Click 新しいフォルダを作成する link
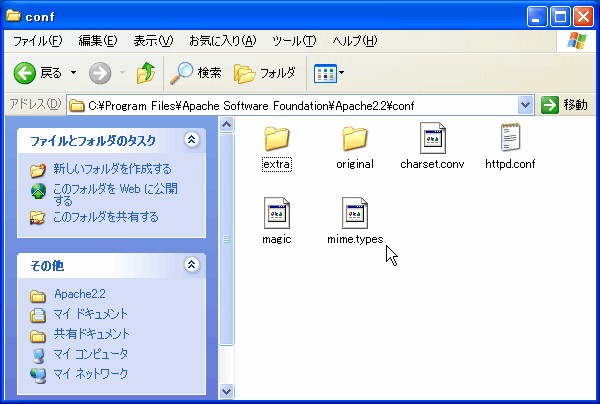This screenshot has height=404, width=600. pyautogui.click(x=112, y=169)
